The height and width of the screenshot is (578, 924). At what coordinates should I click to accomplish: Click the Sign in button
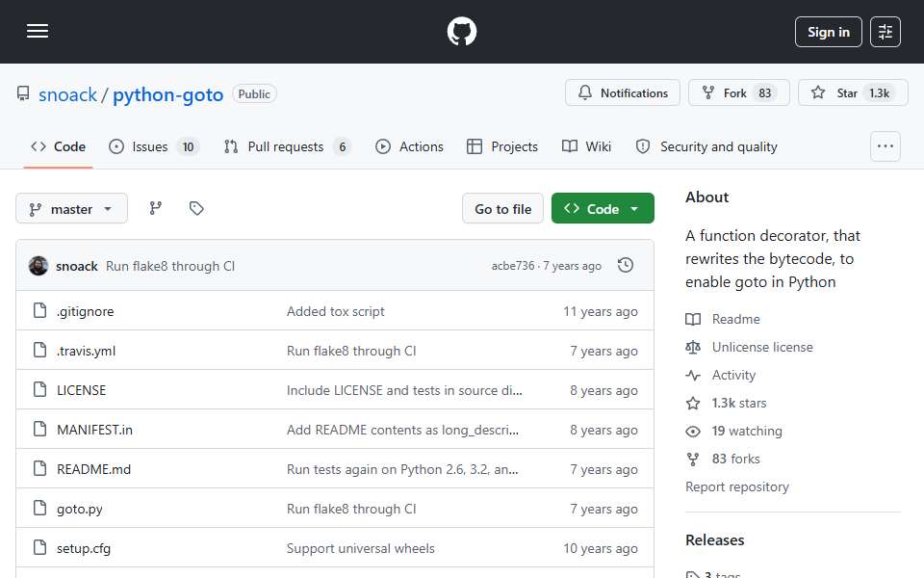pyautogui.click(x=828, y=32)
